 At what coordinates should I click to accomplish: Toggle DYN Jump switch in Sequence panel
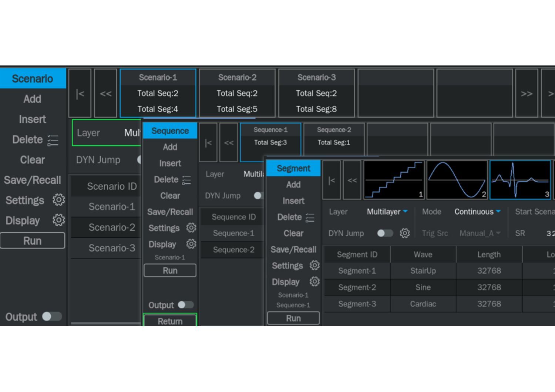click(259, 196)
